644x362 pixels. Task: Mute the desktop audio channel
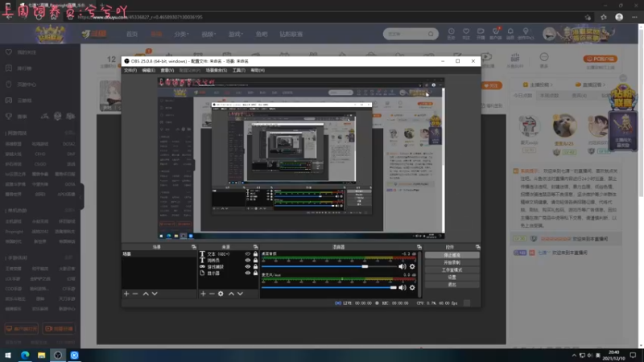point(402,267)
